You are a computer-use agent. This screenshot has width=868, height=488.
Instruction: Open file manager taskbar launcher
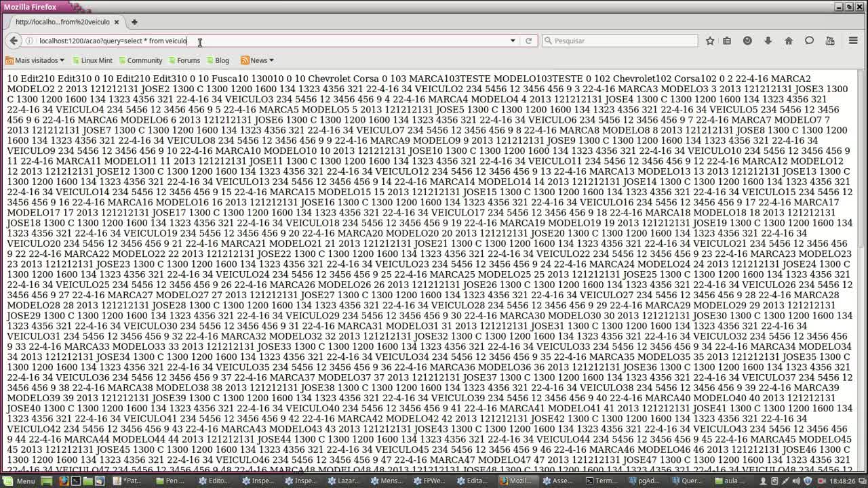pyautogui.click(x=87, y=481)
